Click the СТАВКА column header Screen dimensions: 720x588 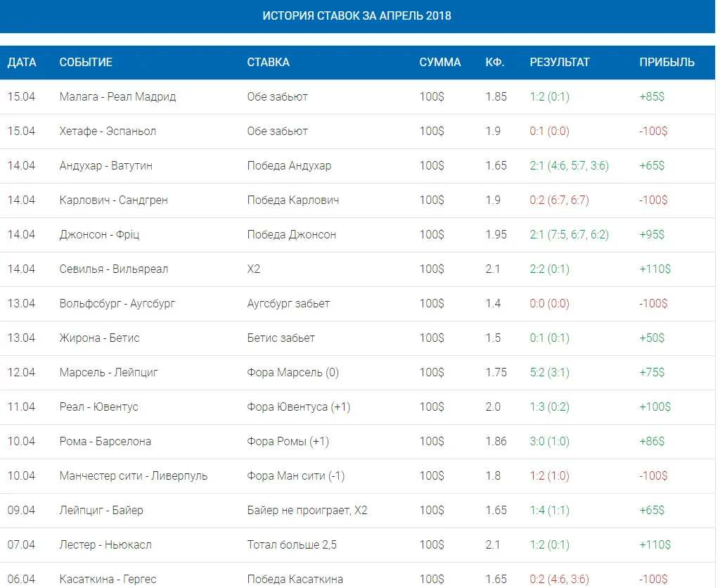pos(268,62)
